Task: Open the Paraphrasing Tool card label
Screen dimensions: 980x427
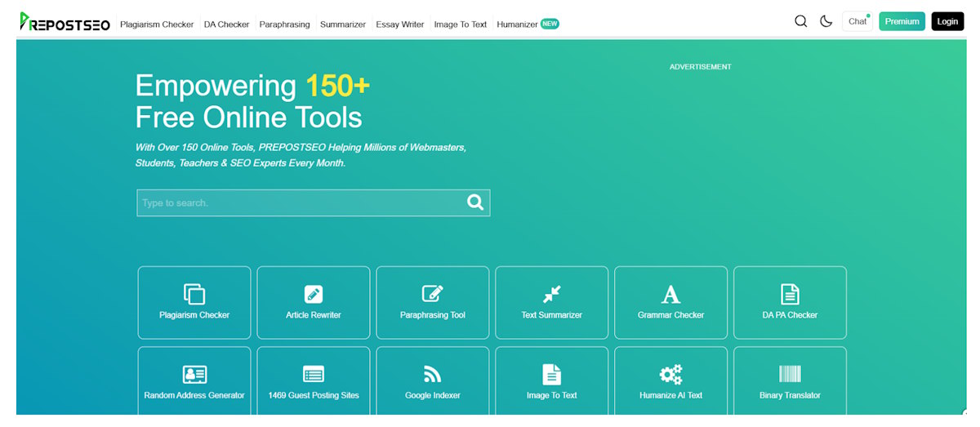Action: [433, 315]
